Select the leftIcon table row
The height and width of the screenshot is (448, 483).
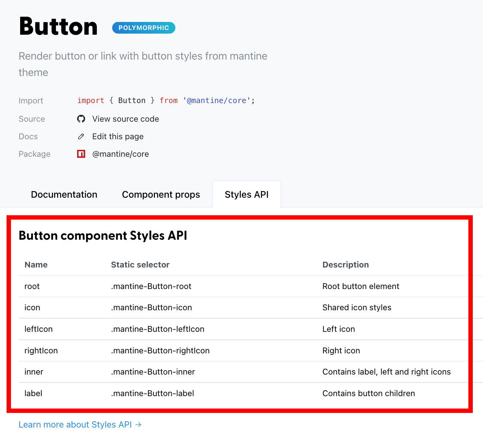[38, 329]
